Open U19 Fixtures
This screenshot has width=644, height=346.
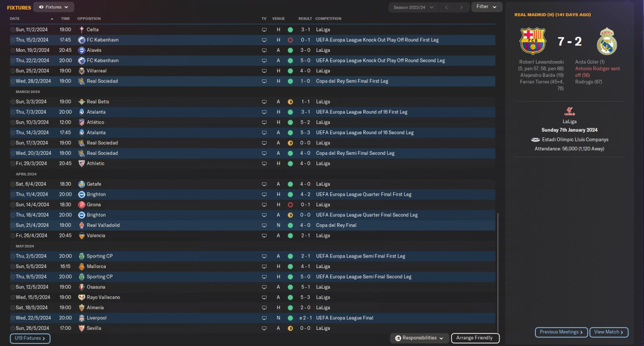pos(30,338)
